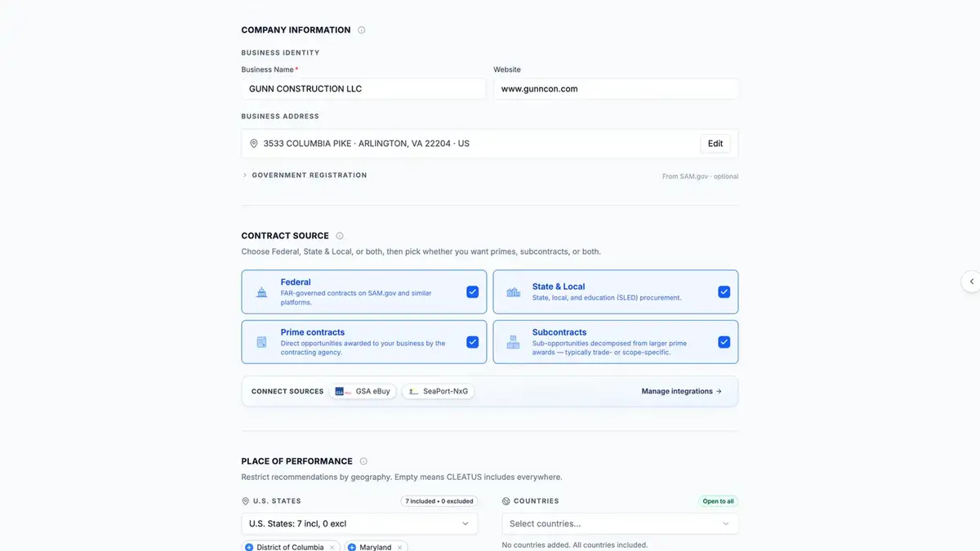This screenshot has height=551, width=980.
Task: Open the Select countries dropdown
Action: point(620,523)
